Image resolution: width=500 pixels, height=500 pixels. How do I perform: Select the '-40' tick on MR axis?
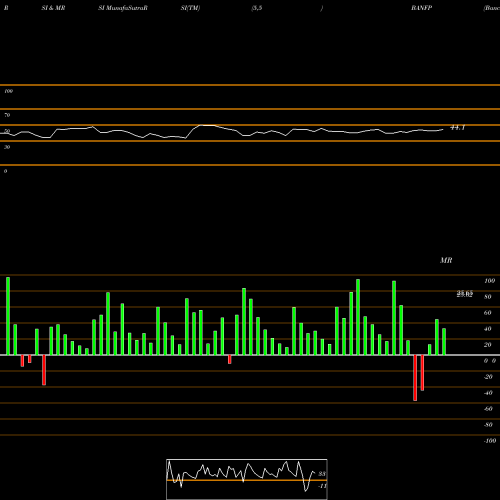click(488, 393)
